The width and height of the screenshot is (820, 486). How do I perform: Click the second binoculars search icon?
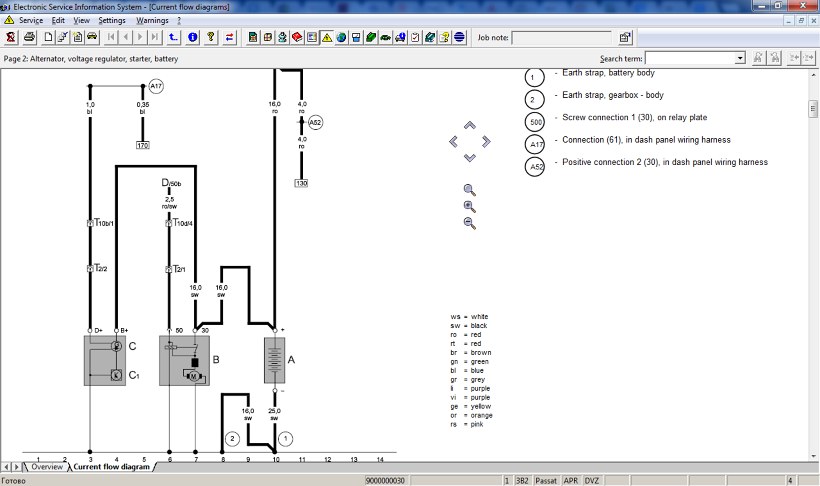point(775,58)
